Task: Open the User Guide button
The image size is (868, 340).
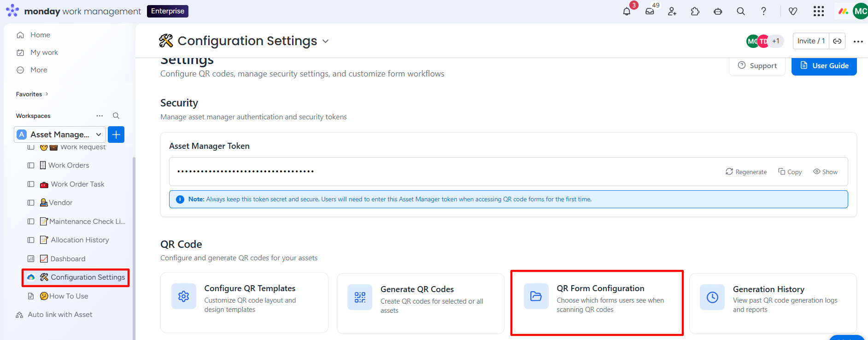Action: pos(824,66)
